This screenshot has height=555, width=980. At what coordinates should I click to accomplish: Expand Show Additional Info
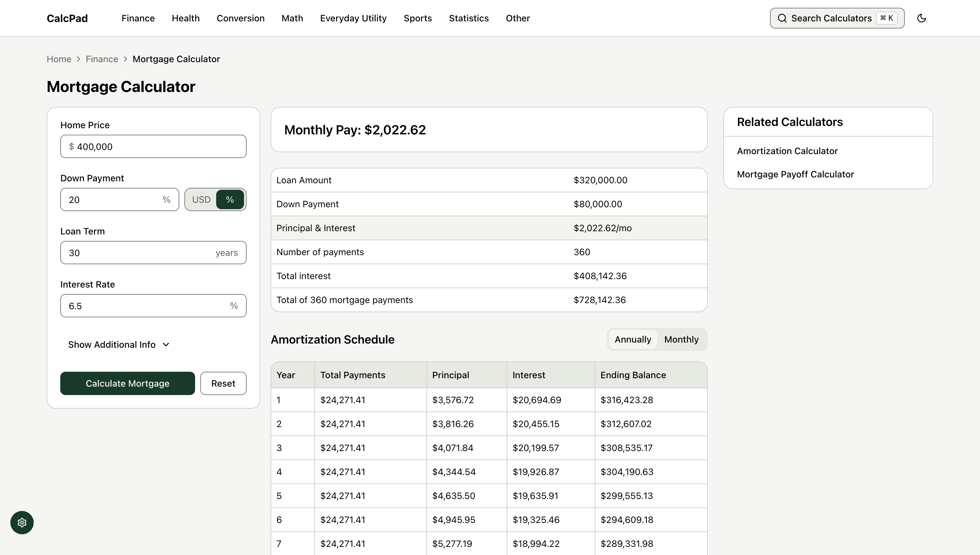(119, 345)
